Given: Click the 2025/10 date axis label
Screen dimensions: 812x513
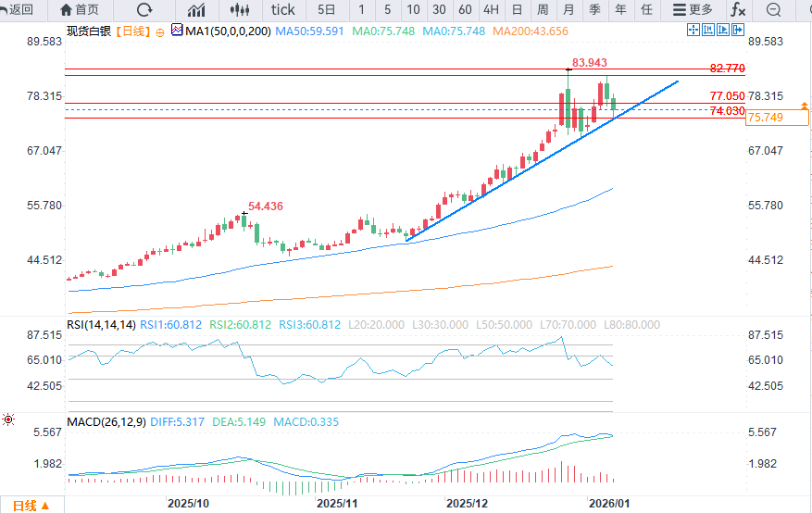Looking at the screenshot, I should (x=188, y=503).
